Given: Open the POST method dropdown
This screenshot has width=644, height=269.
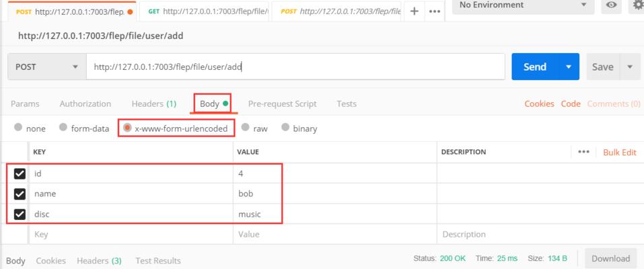Looking at the screenshot, I should [x=47, y=67].
